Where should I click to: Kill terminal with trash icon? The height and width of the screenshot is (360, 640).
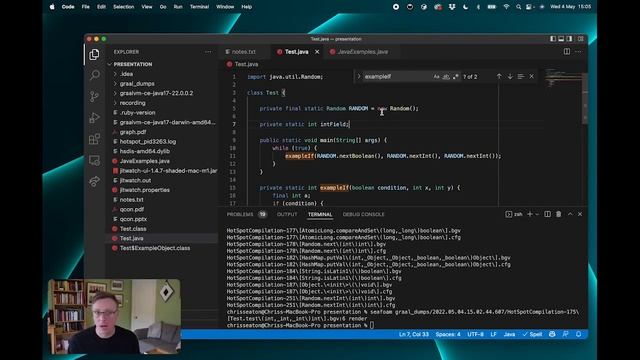pyautogui.click(x=558, y=214)
